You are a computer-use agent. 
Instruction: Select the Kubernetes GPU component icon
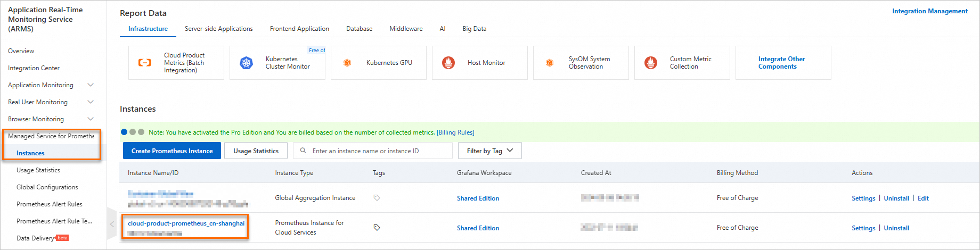coord(347,63)
